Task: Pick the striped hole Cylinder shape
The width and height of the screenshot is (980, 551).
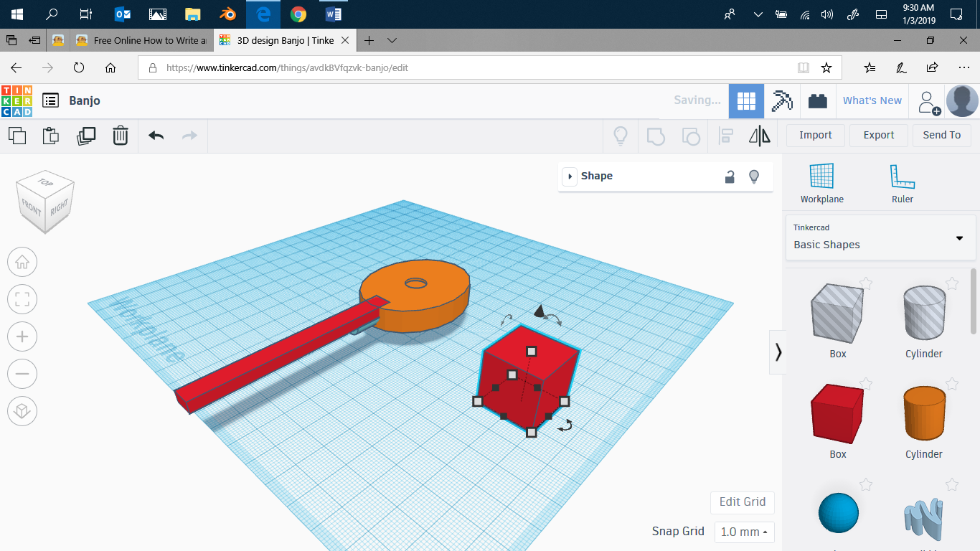Action: [924, 312]
